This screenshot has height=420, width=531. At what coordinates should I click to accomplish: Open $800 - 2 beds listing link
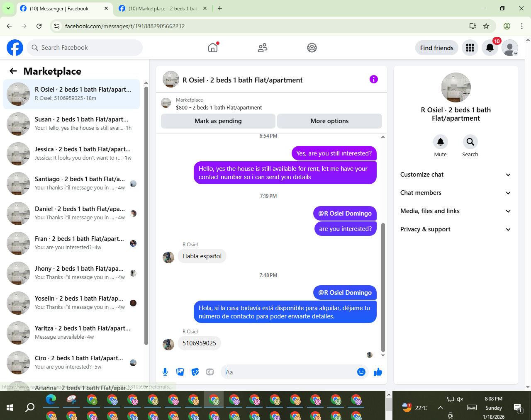click(219, 107)
